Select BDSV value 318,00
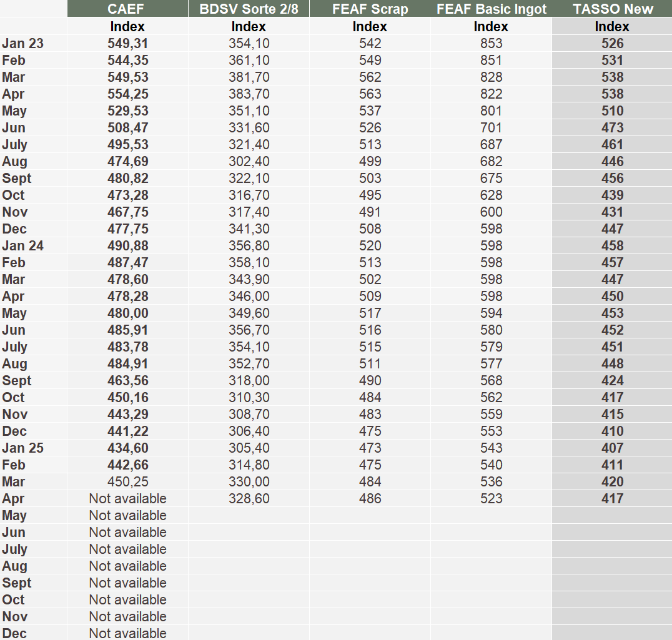This screenshot has width=672, height=640. [249, 380]
